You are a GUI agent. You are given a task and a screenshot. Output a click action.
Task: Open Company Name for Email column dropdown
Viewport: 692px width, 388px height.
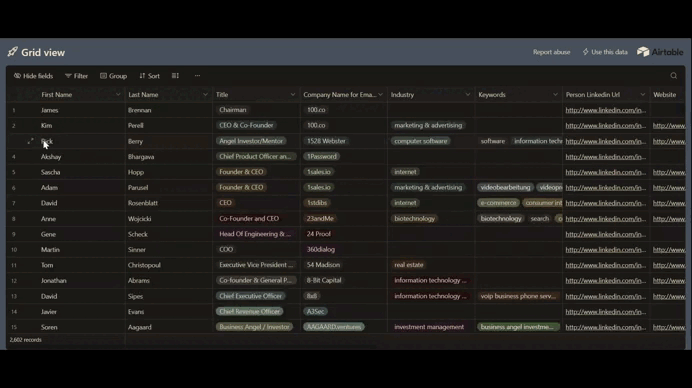[380, 94]
